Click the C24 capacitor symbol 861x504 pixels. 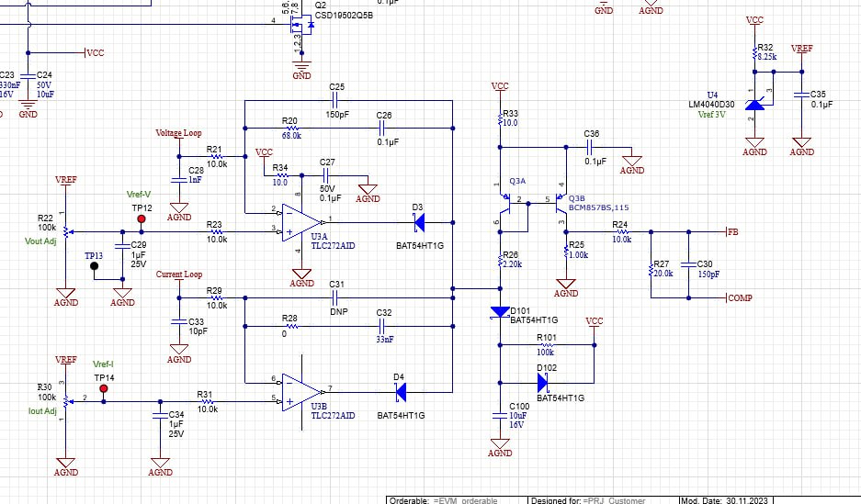[28, 76]
